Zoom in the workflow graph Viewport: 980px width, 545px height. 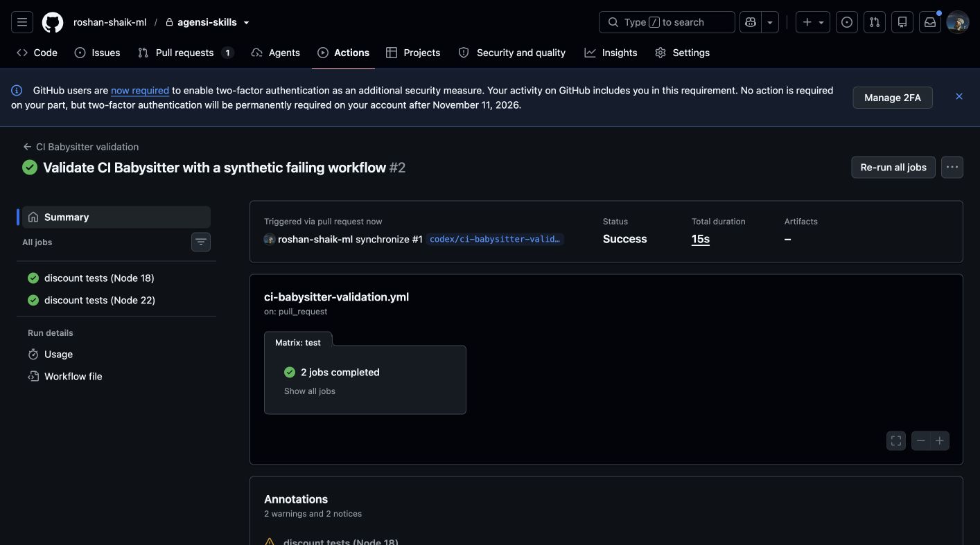(940, 440)
